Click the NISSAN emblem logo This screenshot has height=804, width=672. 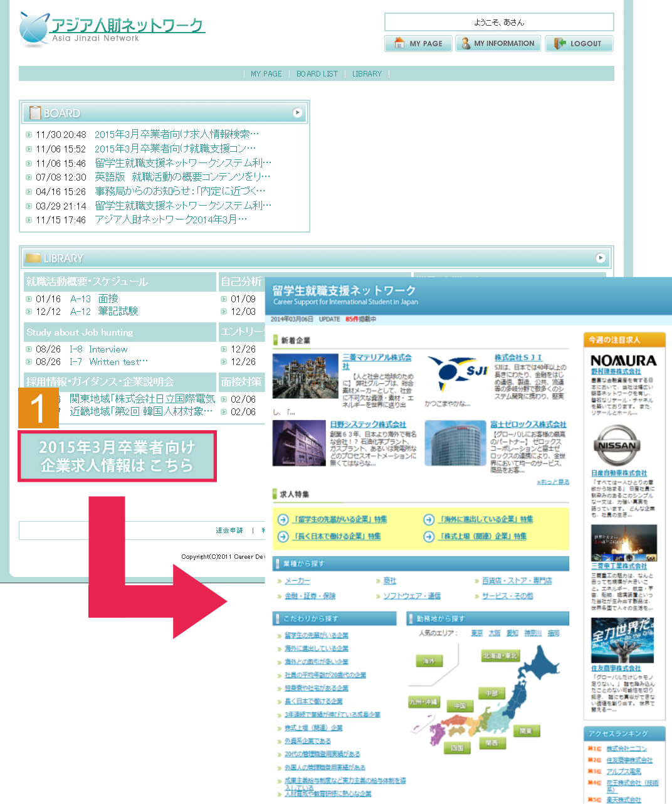coord(617,445)
